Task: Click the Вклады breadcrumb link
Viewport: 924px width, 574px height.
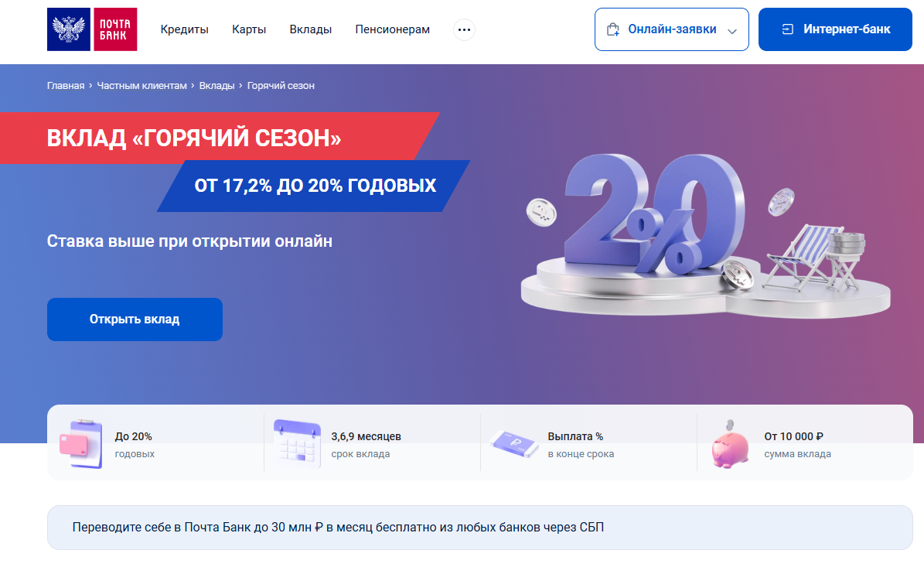Action: 217,85
